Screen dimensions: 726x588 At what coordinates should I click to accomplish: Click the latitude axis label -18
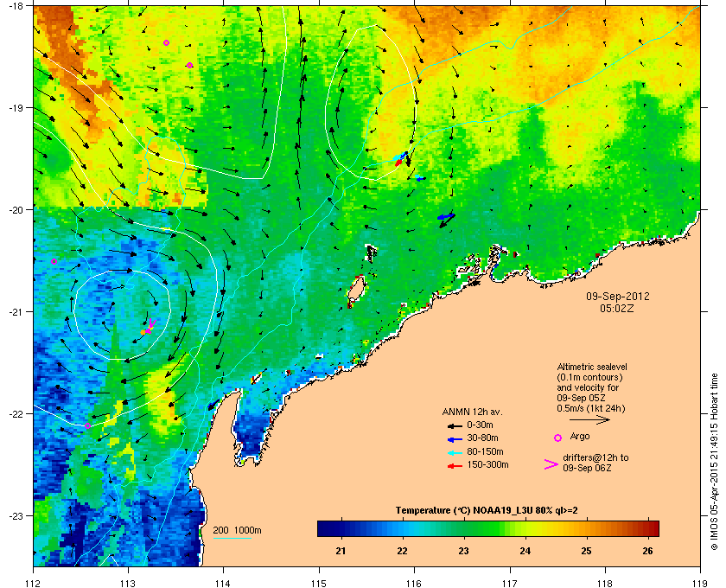pos(16,6)
